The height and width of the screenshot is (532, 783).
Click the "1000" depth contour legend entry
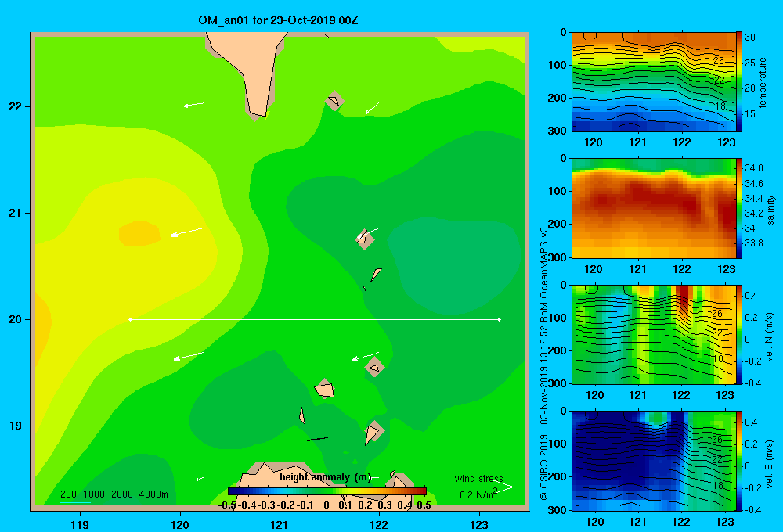coord(93,494)
